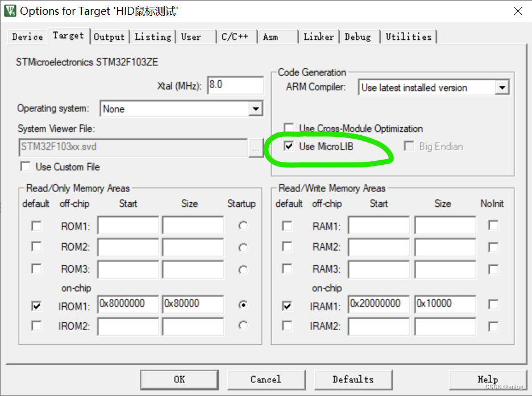Screen dimensions: 532x396
Task: Click the RAM2 Size field
Action: (x=445, y=247)
